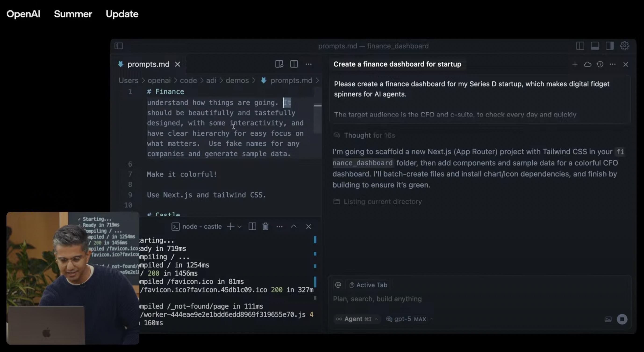
Task: Toggle left sidebar layout icon at top right
Action: click(x=580, y=46)
